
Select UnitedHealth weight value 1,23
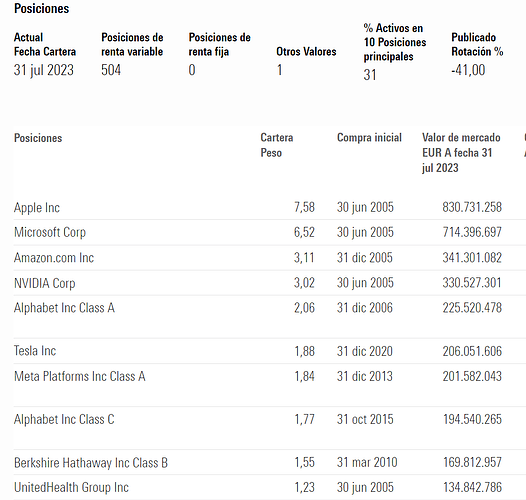tap(305, 487)
